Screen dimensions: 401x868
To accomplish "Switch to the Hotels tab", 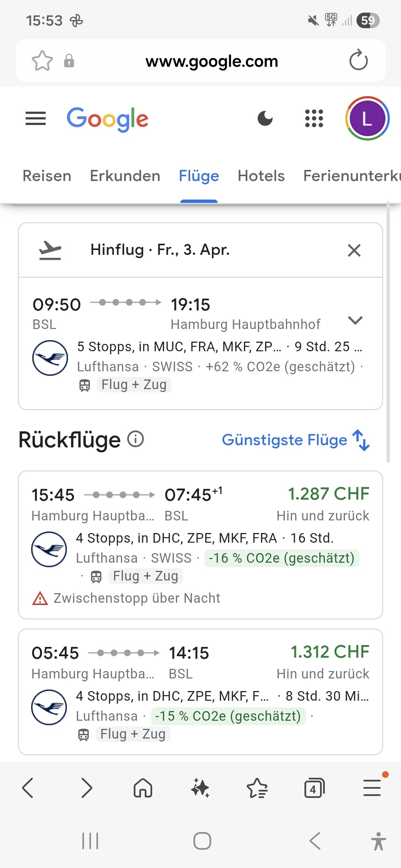I will [x=261, y=176].
